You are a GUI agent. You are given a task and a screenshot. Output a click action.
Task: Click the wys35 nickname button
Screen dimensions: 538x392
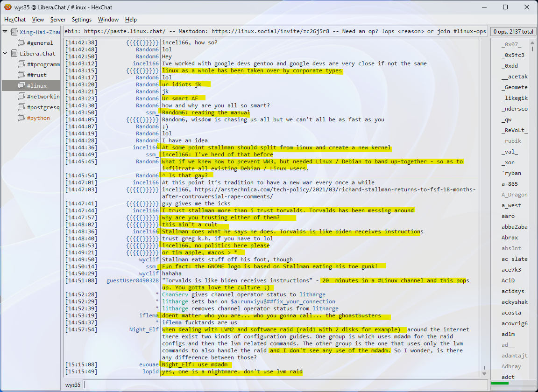tap(72, 385)
